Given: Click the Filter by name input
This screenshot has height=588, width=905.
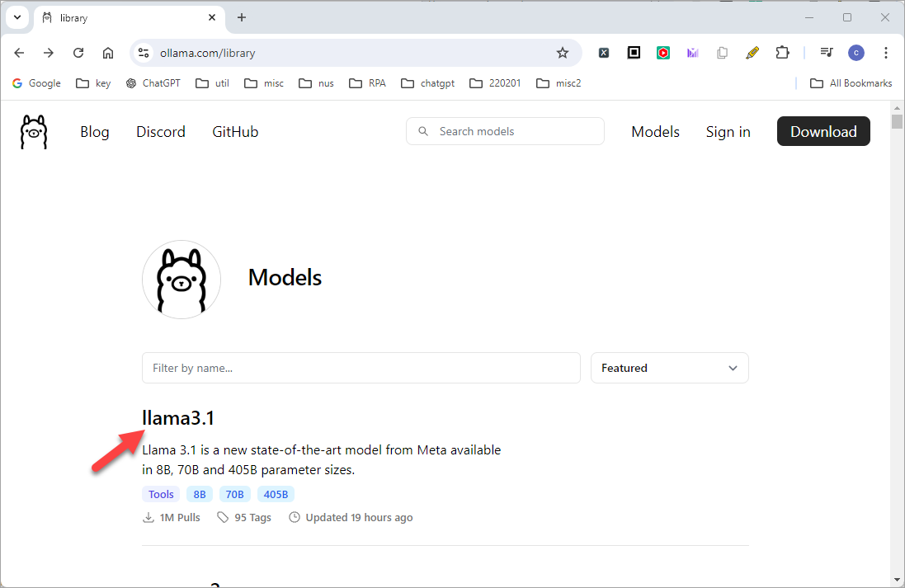Looking at the screenshot, I should pyautogui.click(x=361, y=368).
